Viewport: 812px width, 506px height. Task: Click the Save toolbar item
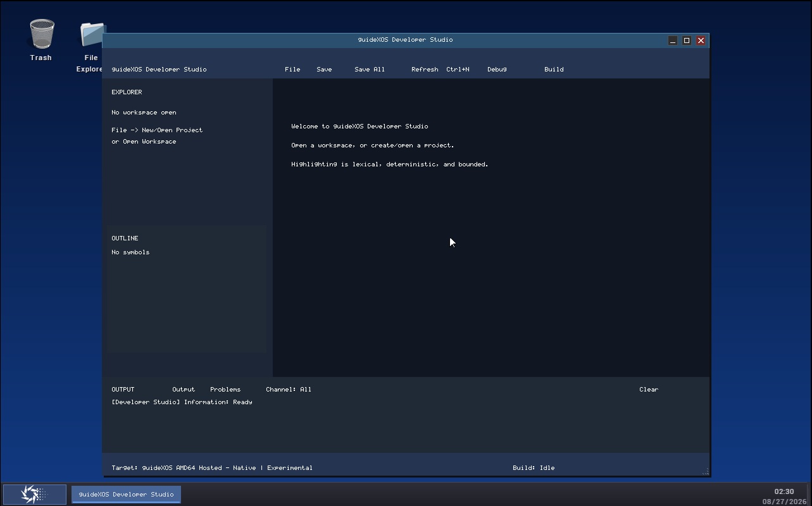[x=324, y=70]
